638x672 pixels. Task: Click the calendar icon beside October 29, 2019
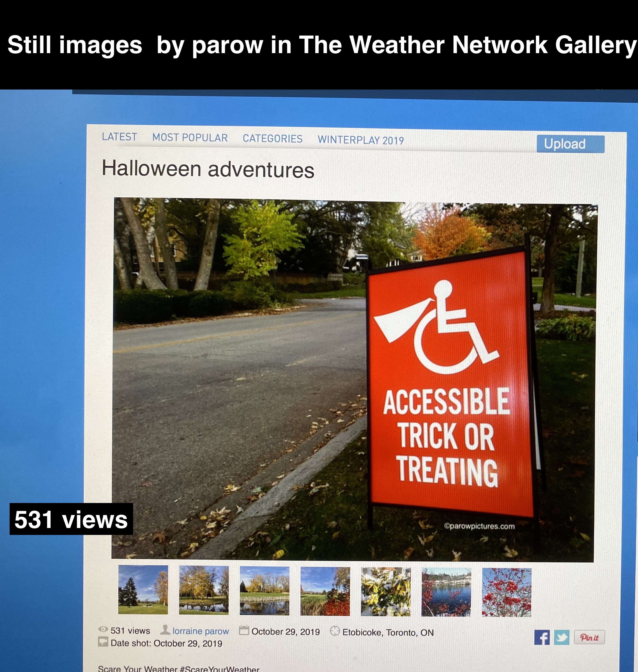pos(244,630)
